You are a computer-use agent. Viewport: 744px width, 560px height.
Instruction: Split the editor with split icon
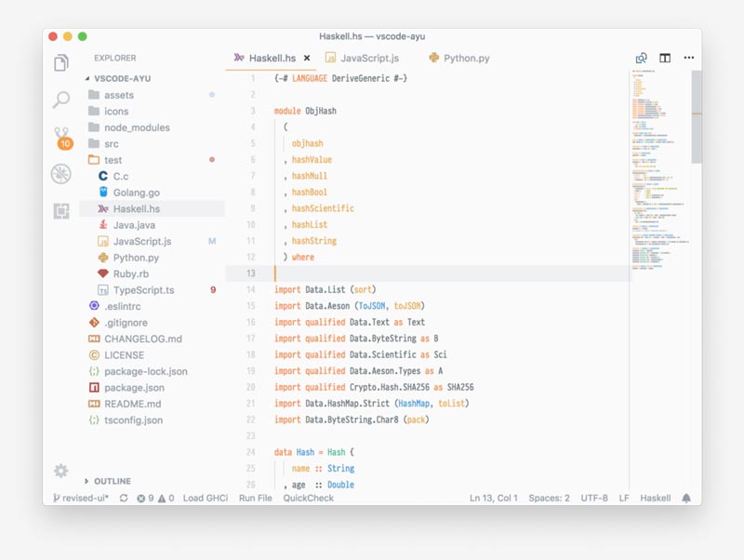pyautogui.click(x=665, y=58)
